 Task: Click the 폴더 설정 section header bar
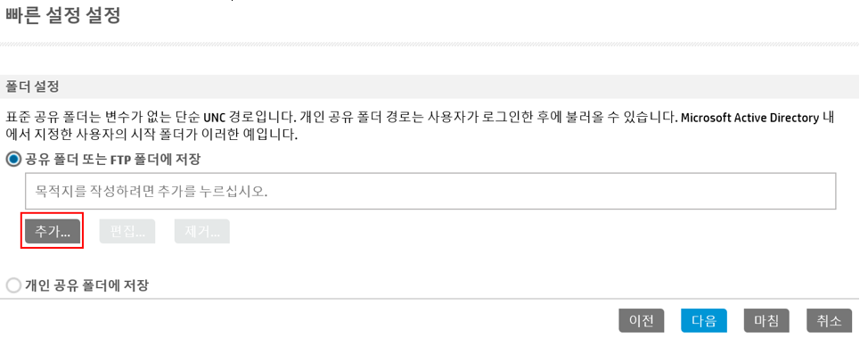tap(429, 86)
